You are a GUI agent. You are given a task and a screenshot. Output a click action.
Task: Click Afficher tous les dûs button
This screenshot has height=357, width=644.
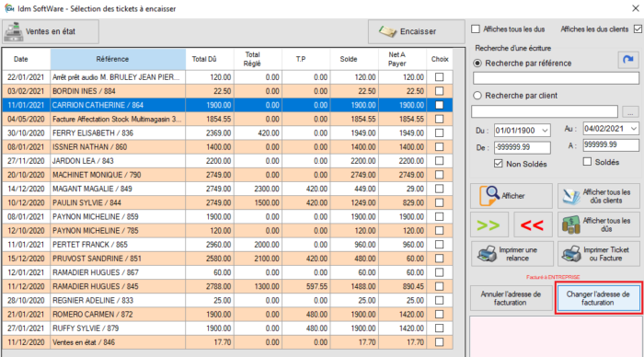click(x=599, y=225)
